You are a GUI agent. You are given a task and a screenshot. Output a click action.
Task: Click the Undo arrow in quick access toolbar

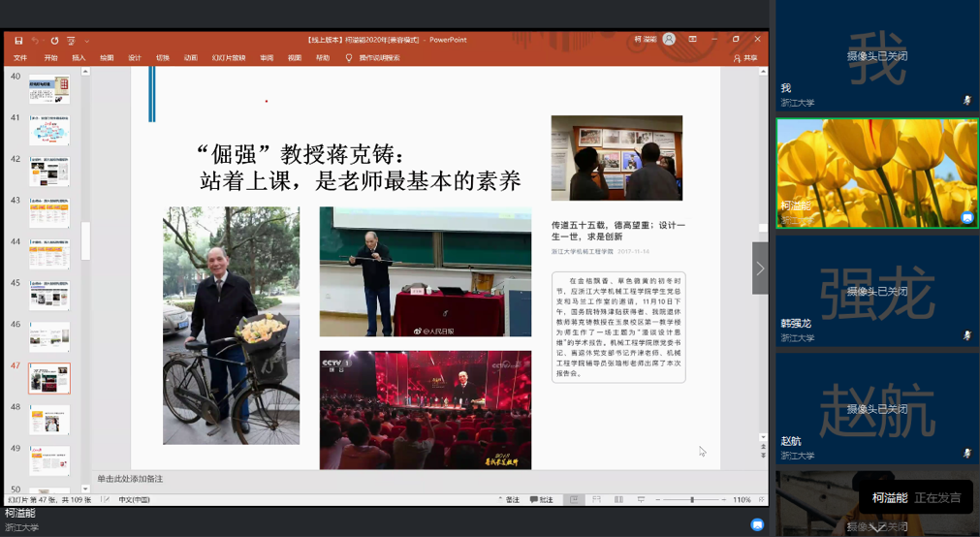click(x=36, y=40)
